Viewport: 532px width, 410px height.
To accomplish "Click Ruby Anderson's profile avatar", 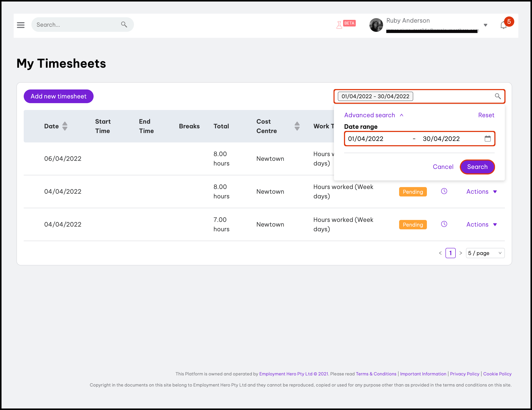I will [376, 25].
